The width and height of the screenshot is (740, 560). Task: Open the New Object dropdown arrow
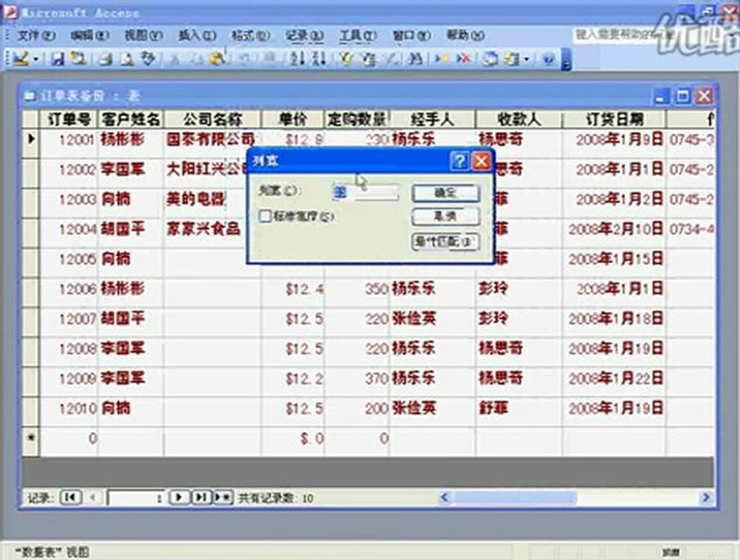click(526, 59)
